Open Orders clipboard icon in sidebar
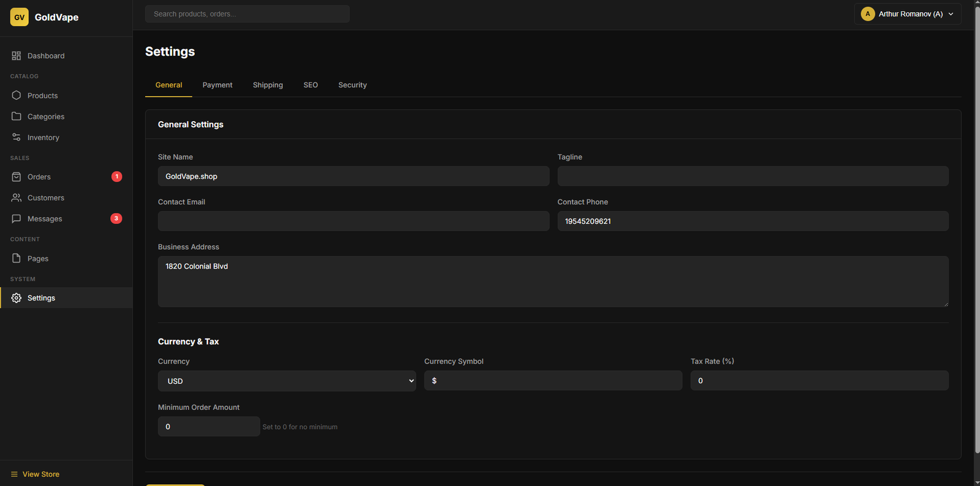The width and height of the screenshot is (980, 486). [x=17, y=177]
